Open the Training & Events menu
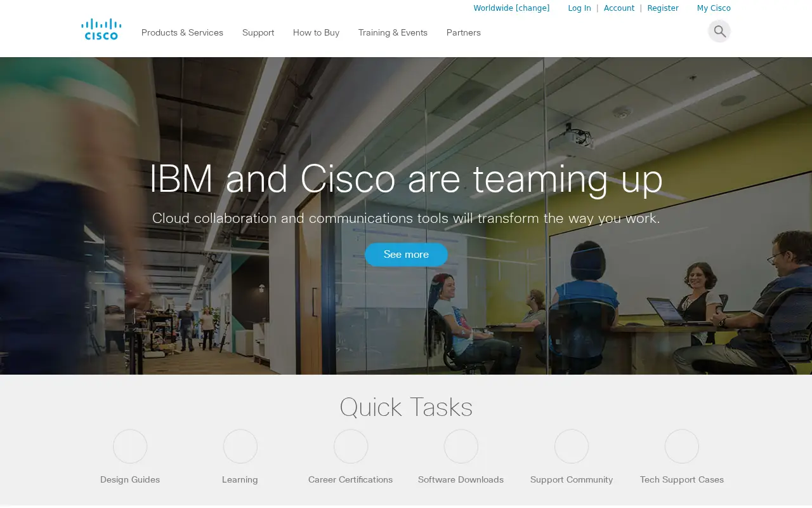Image resolution: width=812 pixels, height=508 pixels. [393, 32]
